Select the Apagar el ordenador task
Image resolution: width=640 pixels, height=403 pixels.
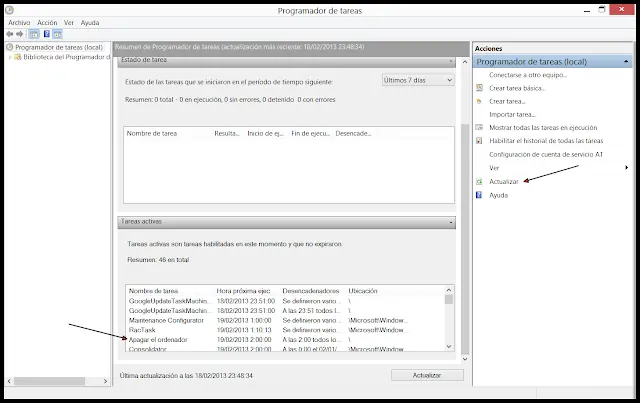tap(285, 340)
